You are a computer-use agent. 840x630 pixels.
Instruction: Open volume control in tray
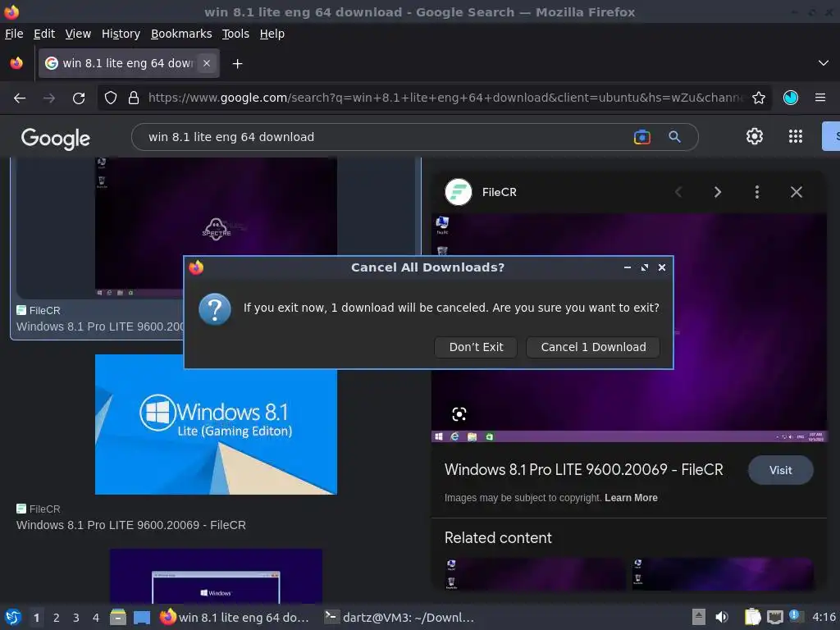722,617
